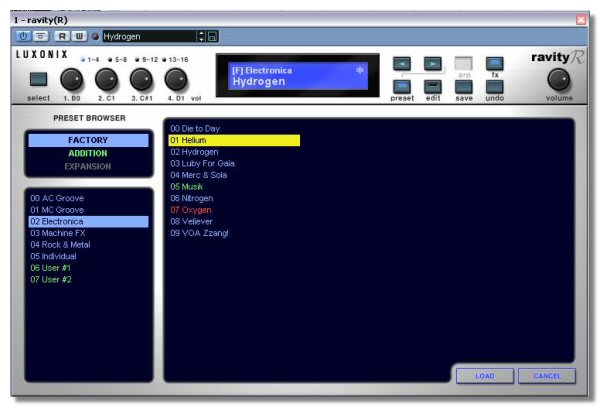Choose the 02 Hydrogen preset
Screen dimensions: 600x407
click(234, 152)
